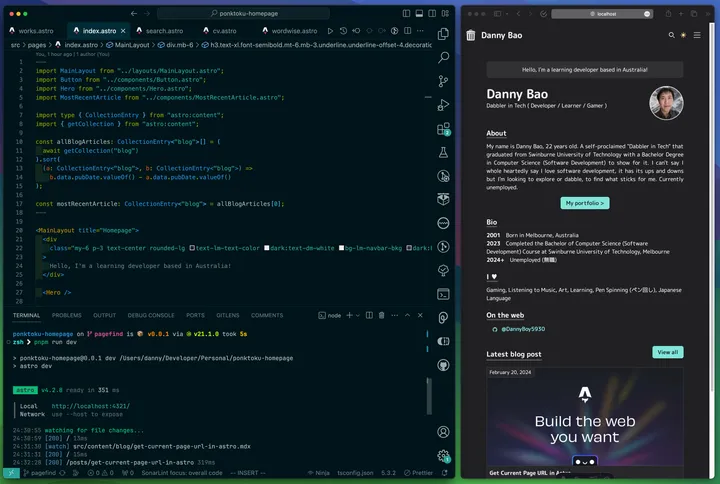Switch to the works.astro tab
Screen dimensions: 720x484
pyautogui.click(x=31, y=31)
